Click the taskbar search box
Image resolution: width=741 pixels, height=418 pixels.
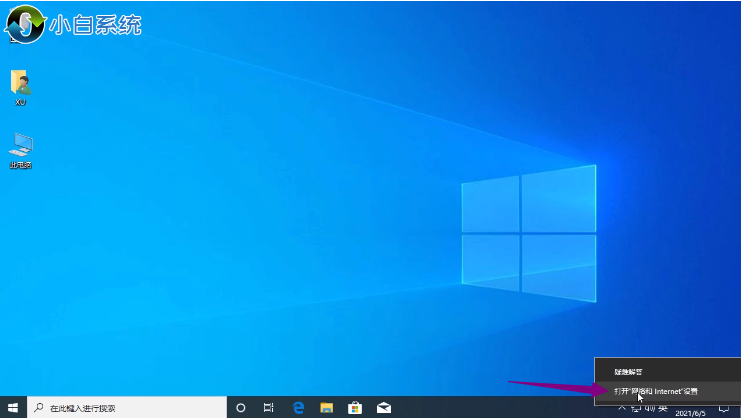127,408
